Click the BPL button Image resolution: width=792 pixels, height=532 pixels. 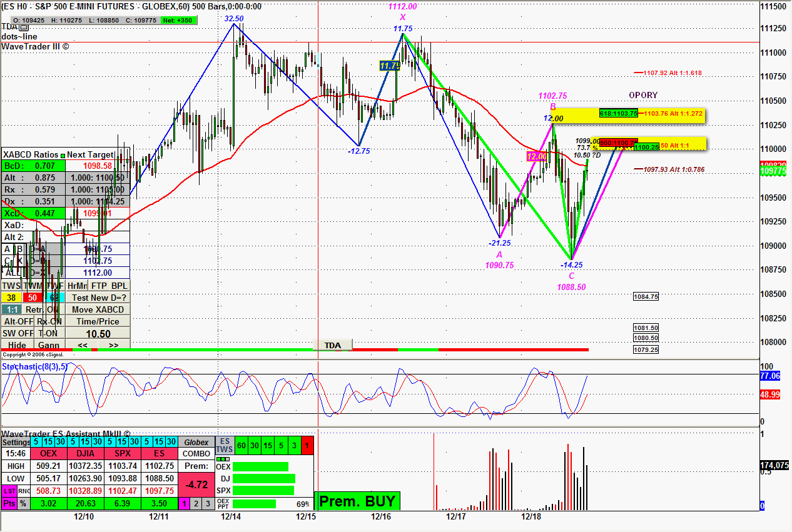coord(119,286)
